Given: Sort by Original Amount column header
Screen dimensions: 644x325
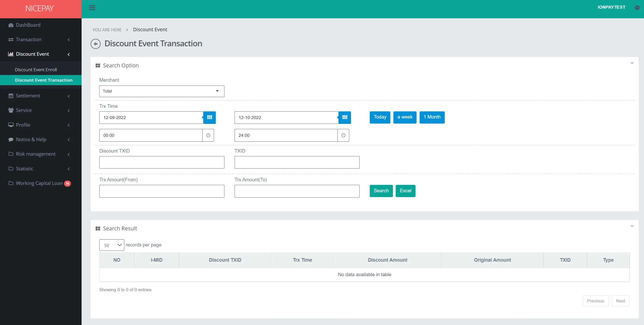Looking at the screenshot, I should point(493,260).
